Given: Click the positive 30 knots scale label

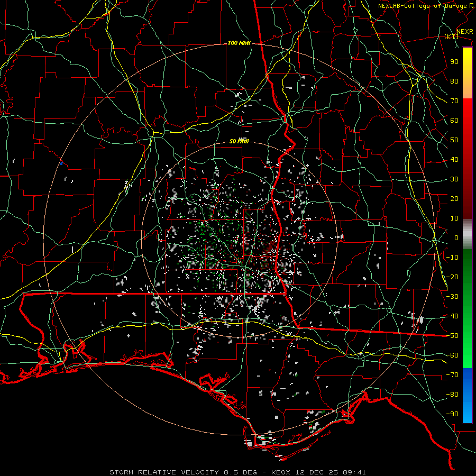Looking at the screenshot, I should (454, 179).
